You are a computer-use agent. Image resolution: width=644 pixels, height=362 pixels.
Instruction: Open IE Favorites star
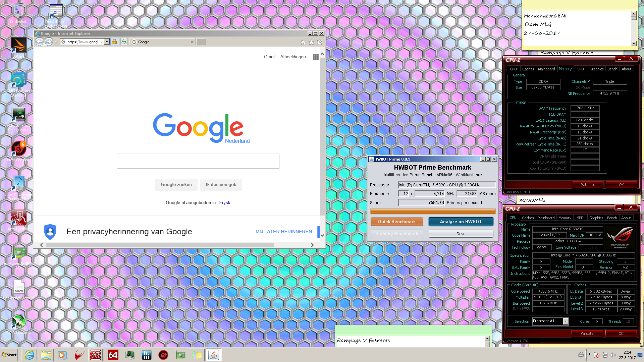(x=311, y=42)
